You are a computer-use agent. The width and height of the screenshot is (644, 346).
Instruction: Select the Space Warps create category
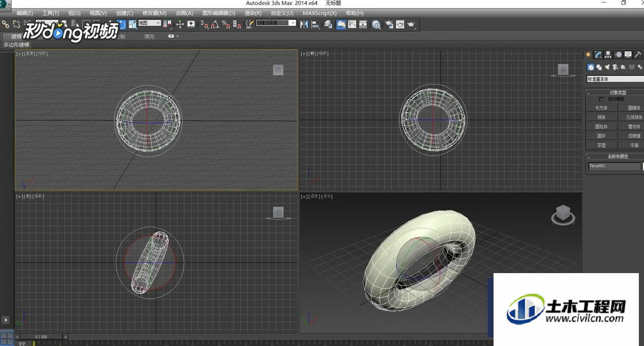(632, 67)
